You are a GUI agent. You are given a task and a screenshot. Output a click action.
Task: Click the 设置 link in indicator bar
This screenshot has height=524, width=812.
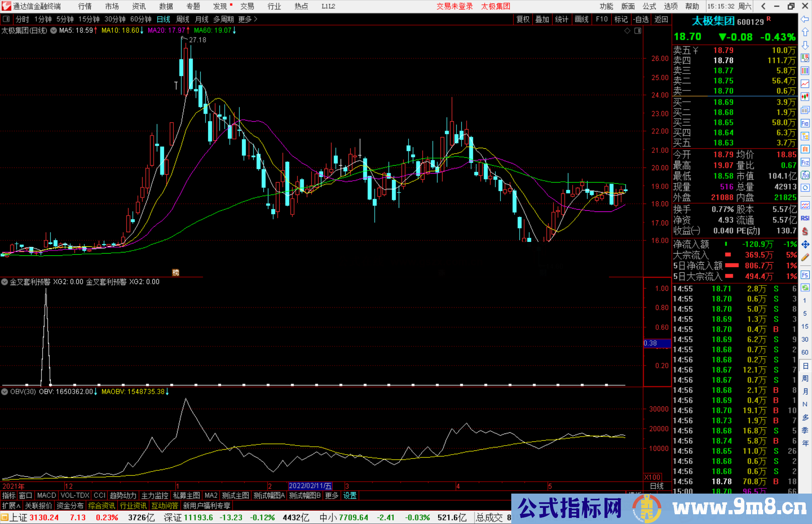click(x=350, y=495)
